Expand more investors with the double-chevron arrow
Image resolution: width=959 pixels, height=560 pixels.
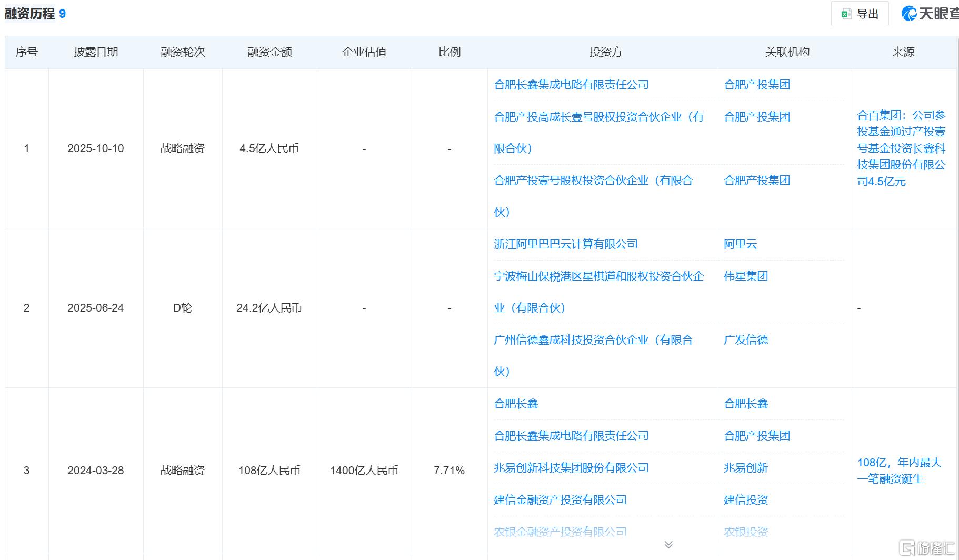pyautogui.click(x=668, y=544)
